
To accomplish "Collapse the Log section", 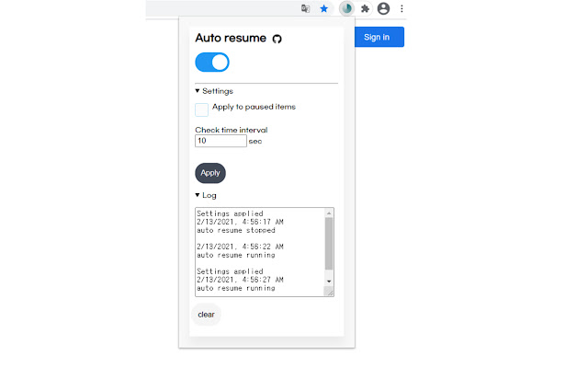I will [206, 195].
